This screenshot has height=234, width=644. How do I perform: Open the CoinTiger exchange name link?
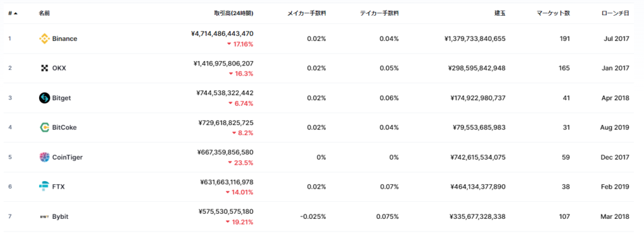pyautogui.click(x=67, y=157)
